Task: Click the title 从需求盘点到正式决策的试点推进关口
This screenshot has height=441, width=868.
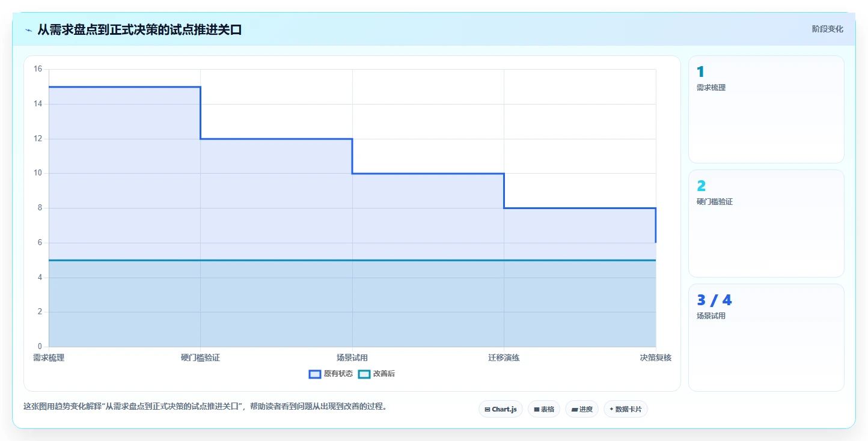Action: 139,29
